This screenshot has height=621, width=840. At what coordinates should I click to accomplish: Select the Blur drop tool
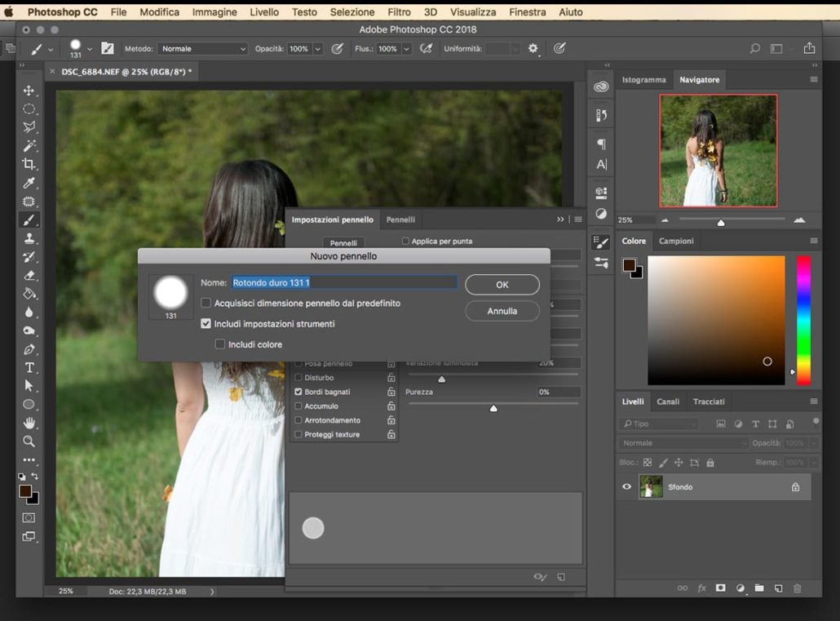(29, 312)
